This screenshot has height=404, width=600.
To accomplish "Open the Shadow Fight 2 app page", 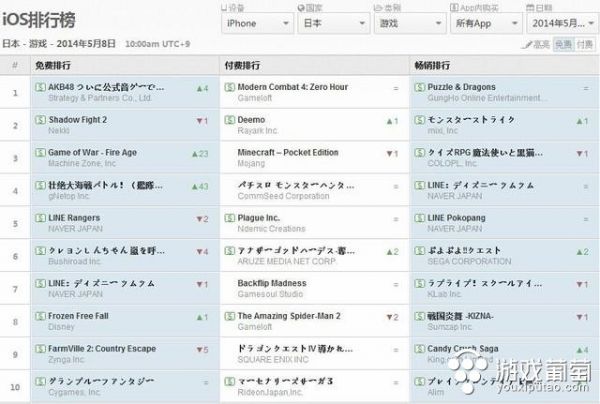I will coord(77,120).
